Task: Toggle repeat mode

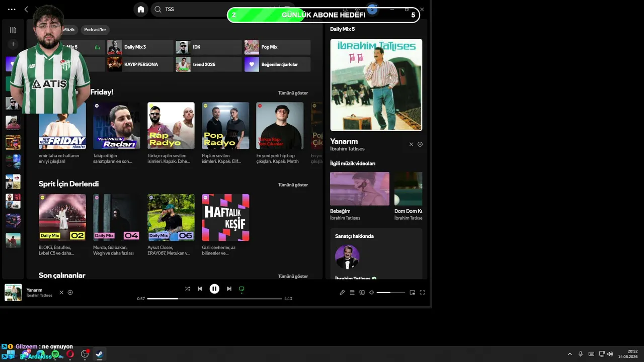Action: 242,289
